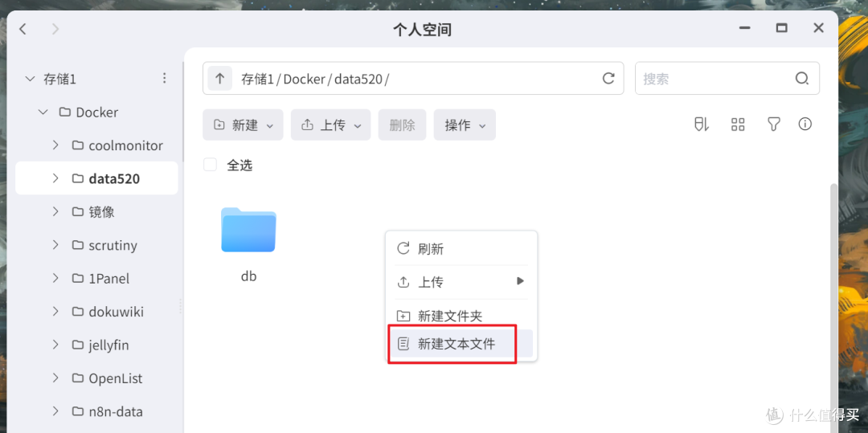868x433 pixels.
Task: Close the 个人空间 window
Action: [818, 28]
